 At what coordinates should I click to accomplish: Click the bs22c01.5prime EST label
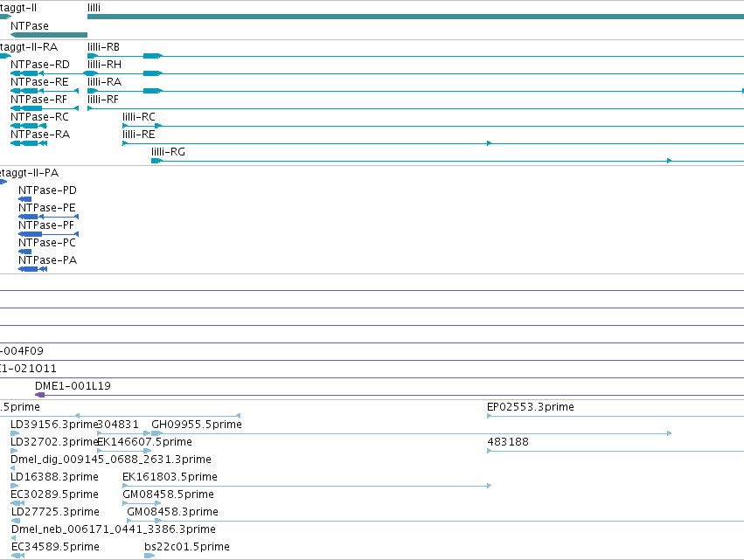click(x=187, y=547)
